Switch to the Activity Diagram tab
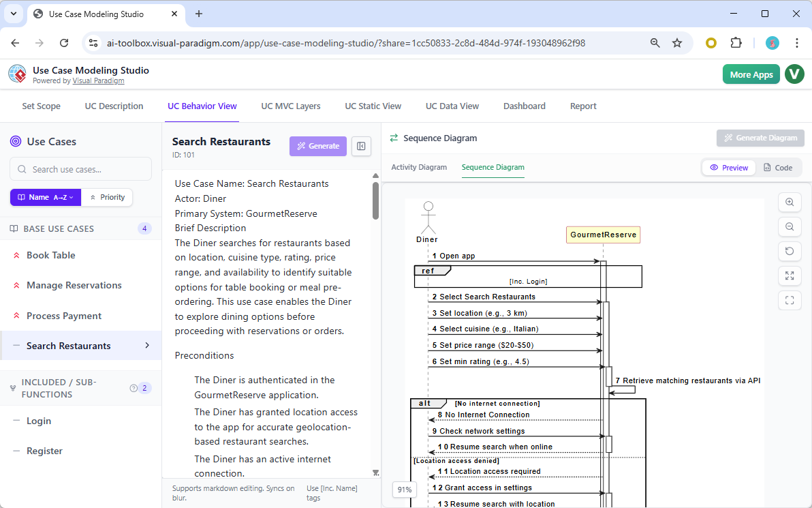Viewport: 812px width, 508px height. pos(419,167)
